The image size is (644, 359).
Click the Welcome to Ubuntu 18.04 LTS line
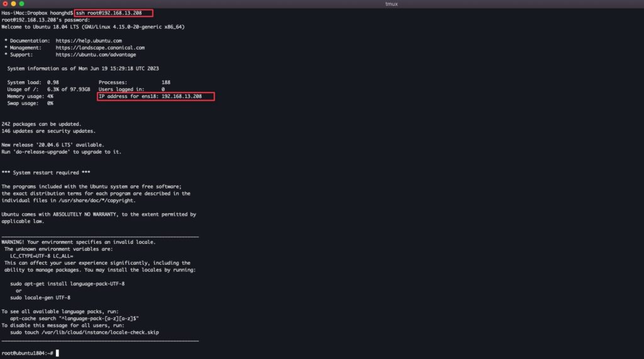93,27
